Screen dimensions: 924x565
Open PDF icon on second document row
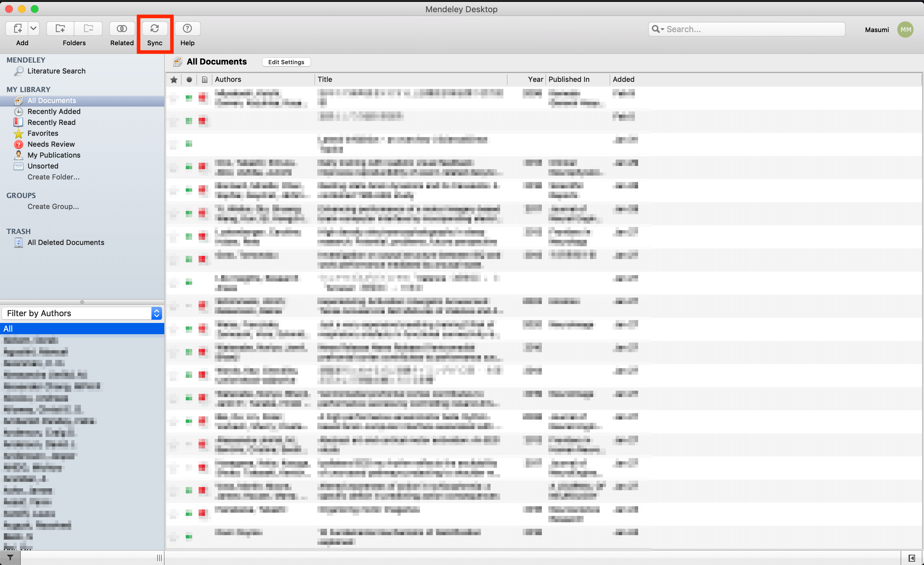(x=202, y=121)
